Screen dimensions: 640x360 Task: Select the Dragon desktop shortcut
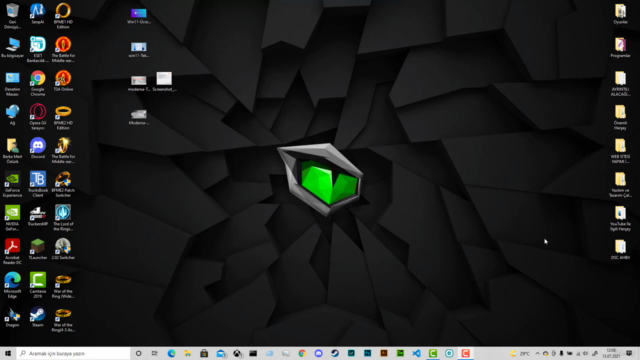coord(12,317)
